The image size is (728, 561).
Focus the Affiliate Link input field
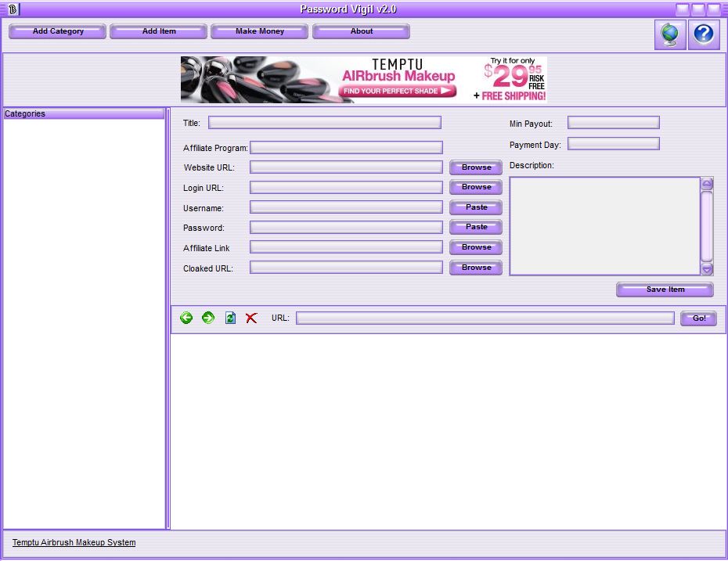pos(346,247)
